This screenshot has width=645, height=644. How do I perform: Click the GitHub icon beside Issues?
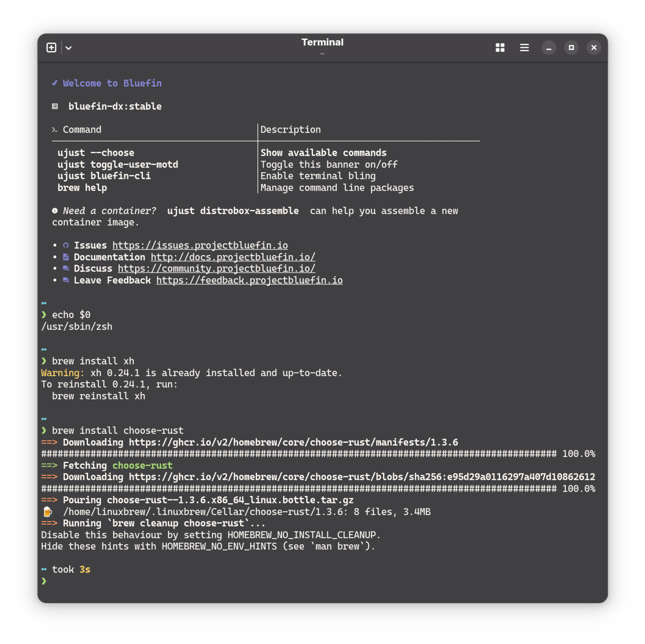pos(66,246)
